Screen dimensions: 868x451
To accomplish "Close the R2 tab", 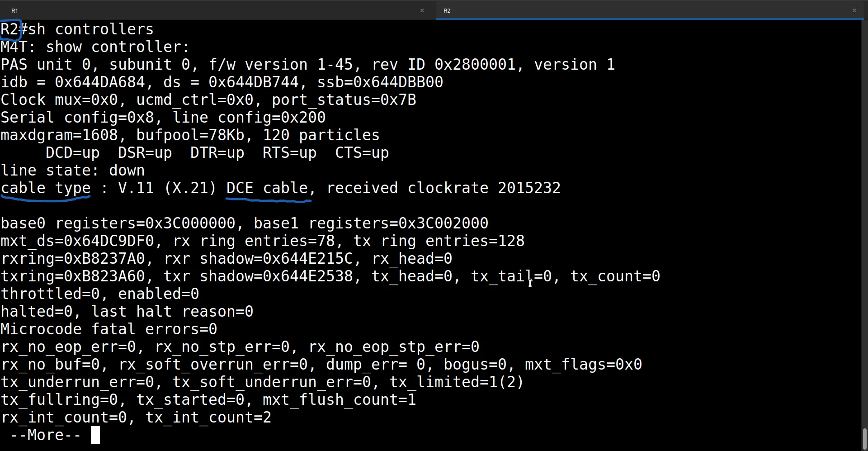I will (x=854, y=10).
